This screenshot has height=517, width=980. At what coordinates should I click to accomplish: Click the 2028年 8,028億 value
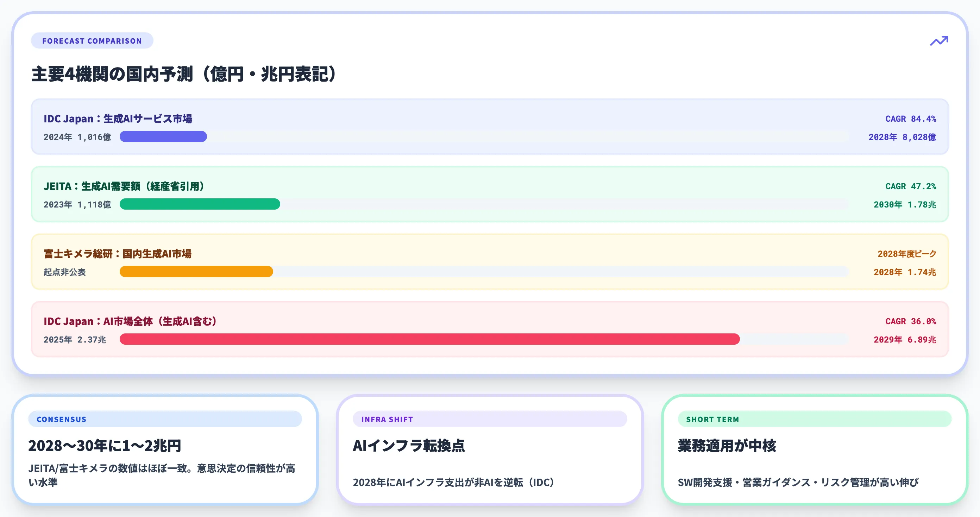coord(902,137)
